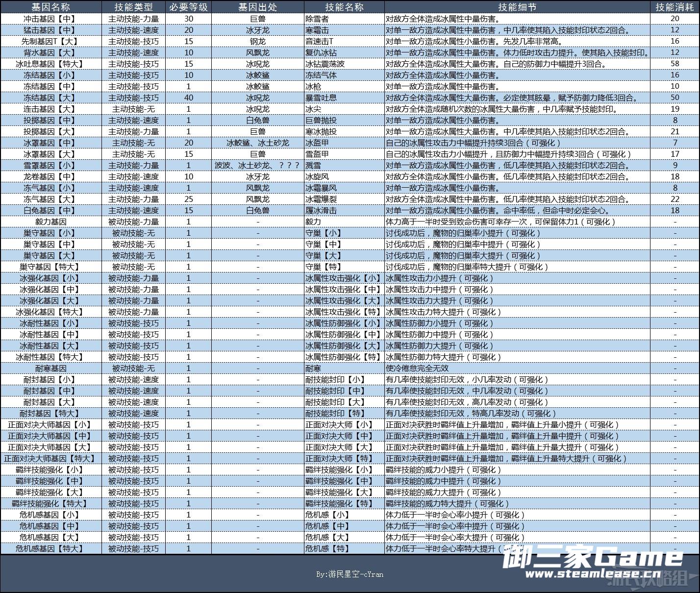This screenshot has width=700, height=593.
Task: Click the 波波、冰土砂龙、？？？ source cell
Action: (x=257, y=165)
